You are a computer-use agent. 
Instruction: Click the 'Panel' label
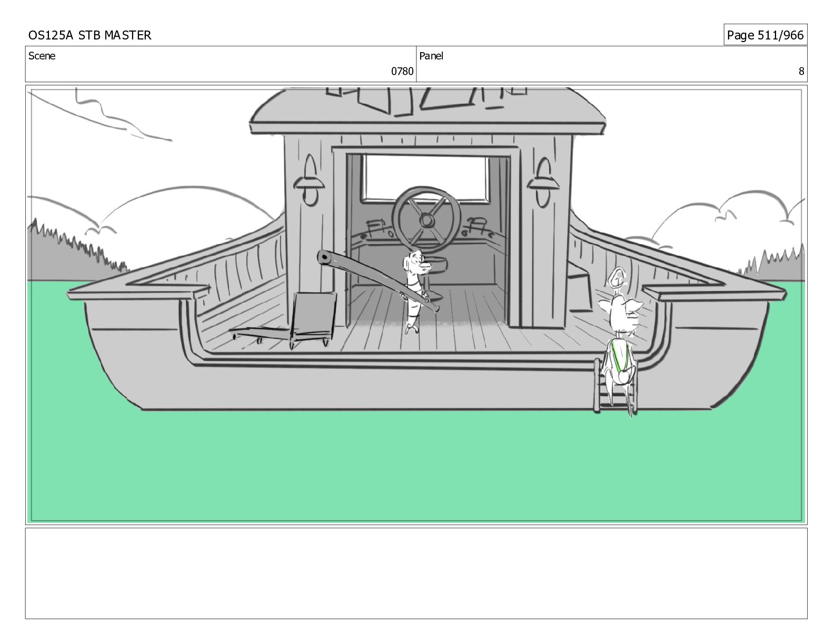tap(431, 56)
